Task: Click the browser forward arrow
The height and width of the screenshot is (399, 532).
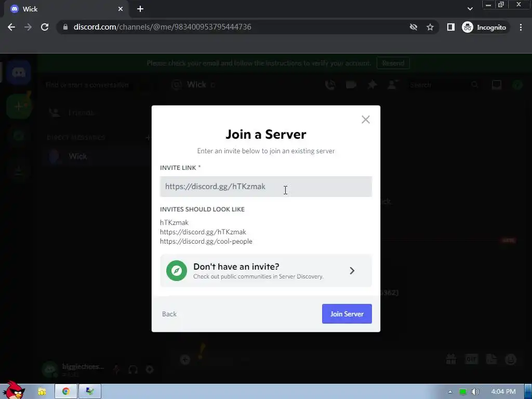Action: [28, 27]
